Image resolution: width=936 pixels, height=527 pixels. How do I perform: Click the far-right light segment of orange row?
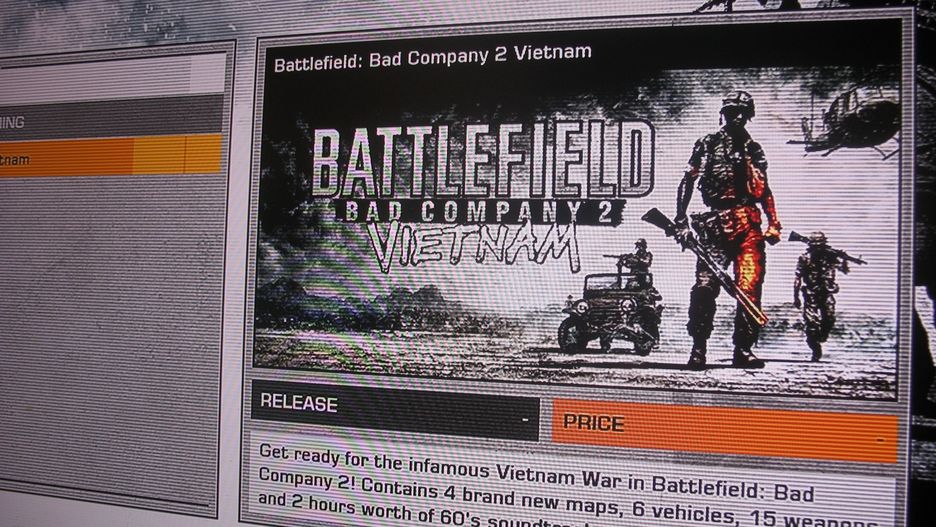pyautogui.click(x=203, y=154)
